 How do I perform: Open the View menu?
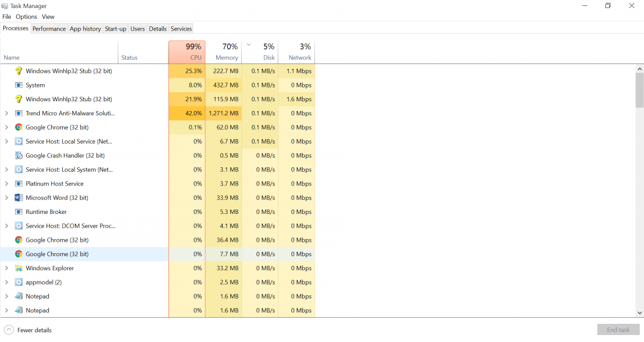pyautogui.click(x=48, y=17)
